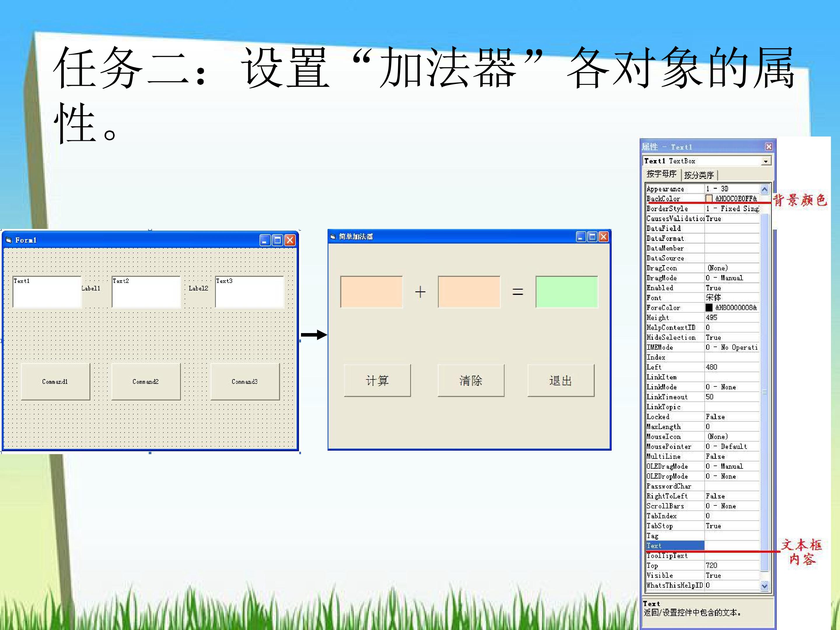The width and height of the screenshot is (840, 630).
Task: Open the Text1 TextBox object dropdown
Action: click(x=766, y=161)
